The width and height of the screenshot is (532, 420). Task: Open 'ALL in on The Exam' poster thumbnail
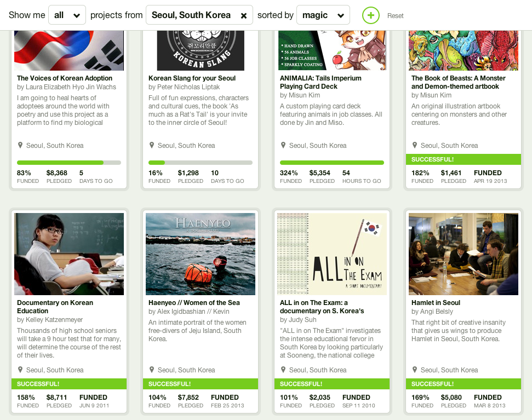(332, 254)
